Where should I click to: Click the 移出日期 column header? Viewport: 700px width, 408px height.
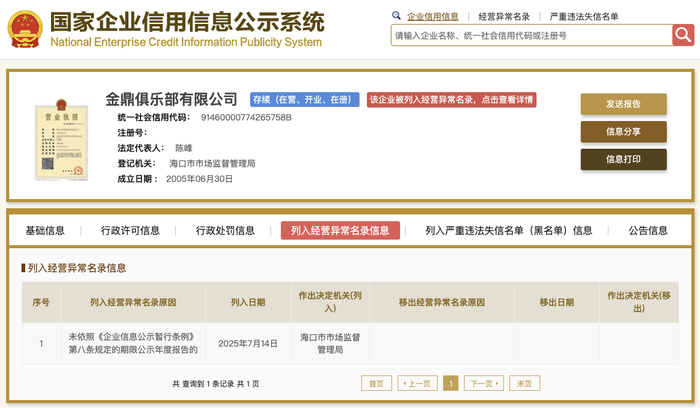557,302
